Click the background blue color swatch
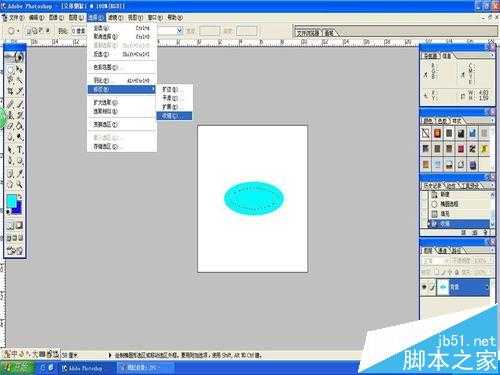 coord(17,209)
